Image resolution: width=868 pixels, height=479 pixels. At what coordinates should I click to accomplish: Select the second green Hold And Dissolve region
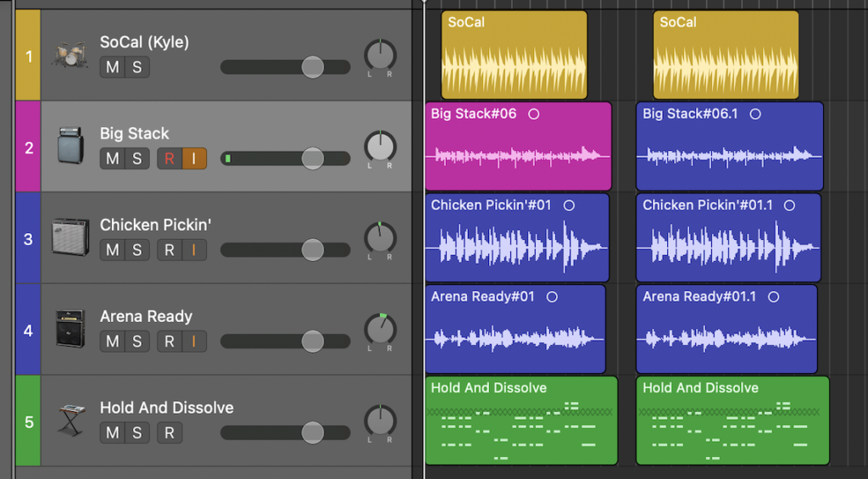click(732, 421)
